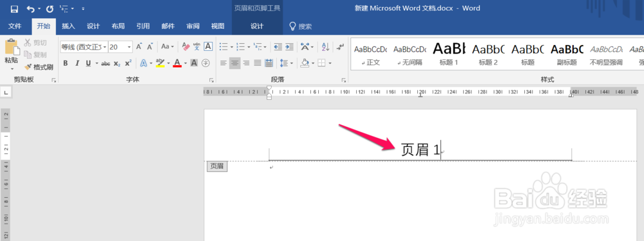Screen dimensions: 644x241
Task: Switch to the 布局 (Layout) tab
Action: tap(118, 26)
